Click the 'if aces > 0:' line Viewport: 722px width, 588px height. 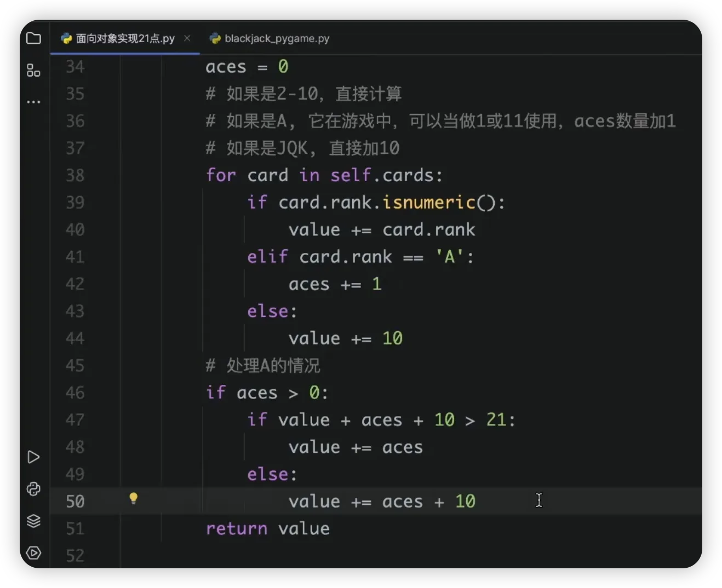point(267,393)
